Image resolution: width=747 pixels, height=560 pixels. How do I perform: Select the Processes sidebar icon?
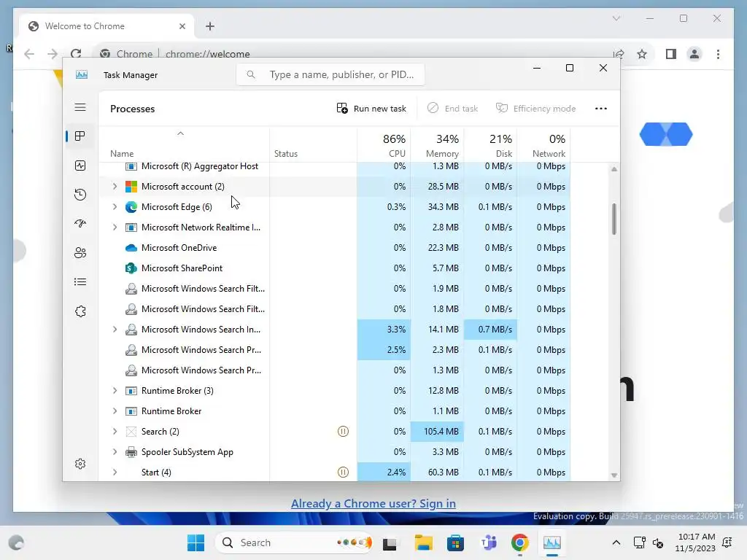80,136
